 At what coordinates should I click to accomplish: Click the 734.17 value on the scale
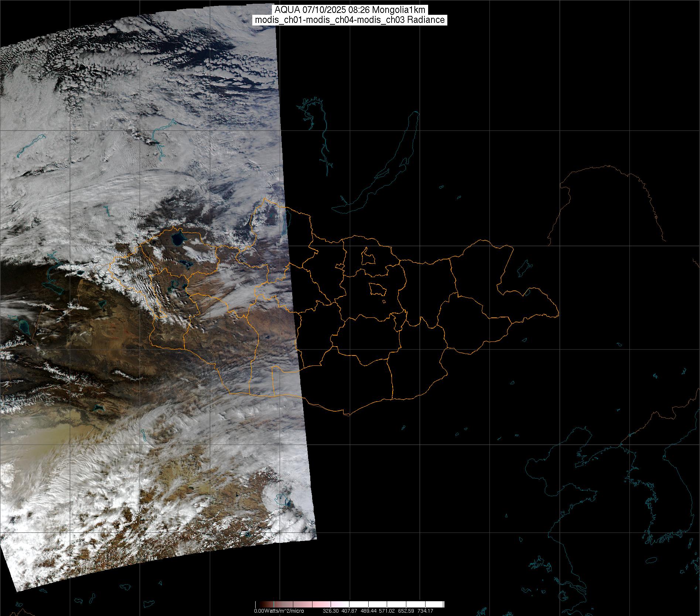425,611
